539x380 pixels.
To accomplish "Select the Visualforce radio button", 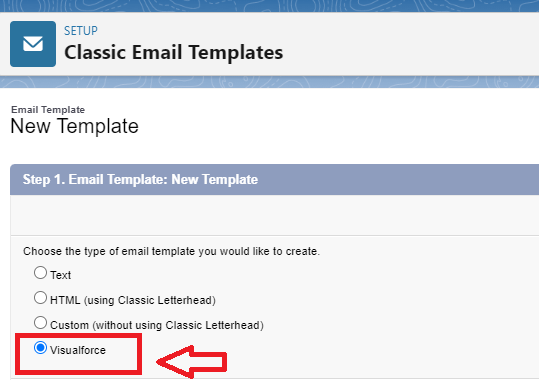I will (x=40, y=348).
